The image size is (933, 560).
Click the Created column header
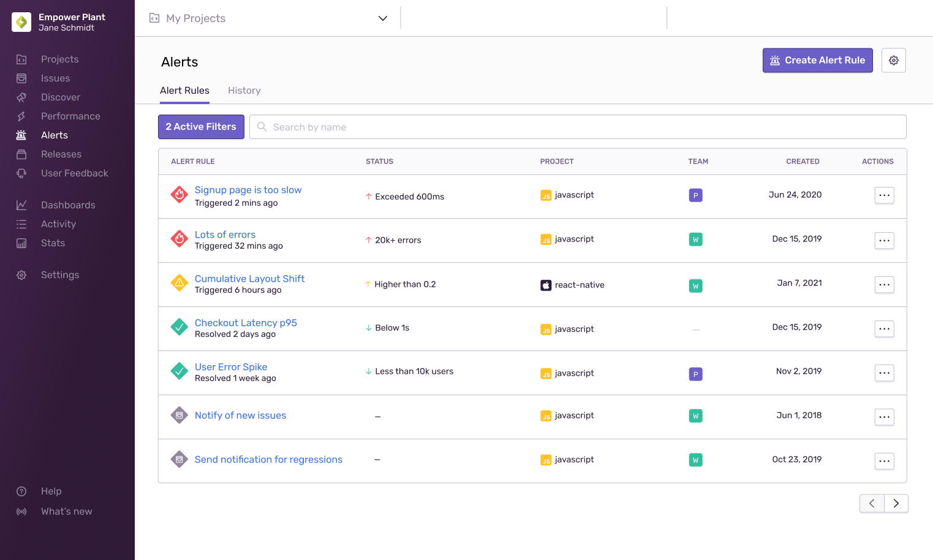803,162
